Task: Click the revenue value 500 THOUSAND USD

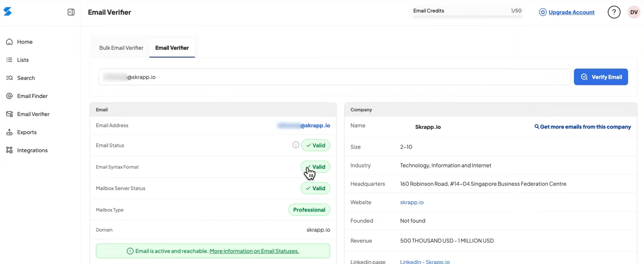Action: coord(447,240)
